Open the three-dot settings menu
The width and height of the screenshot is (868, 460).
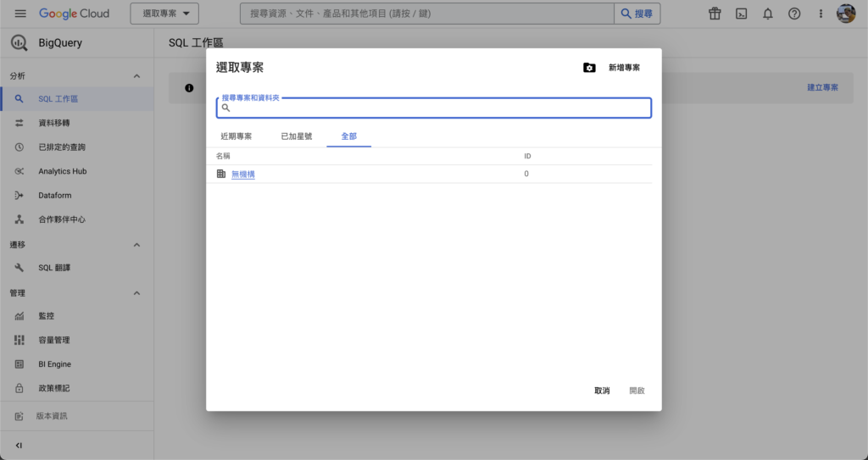coord(821,14)
